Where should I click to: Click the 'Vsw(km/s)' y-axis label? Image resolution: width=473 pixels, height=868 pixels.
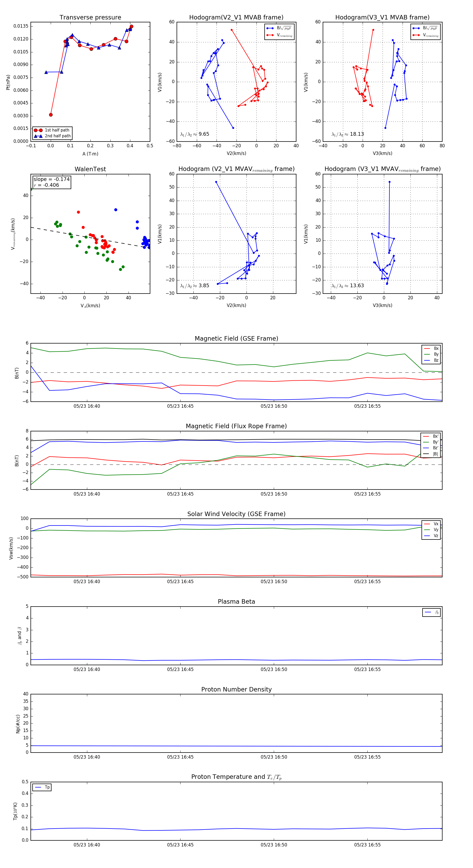click(11, 548)
